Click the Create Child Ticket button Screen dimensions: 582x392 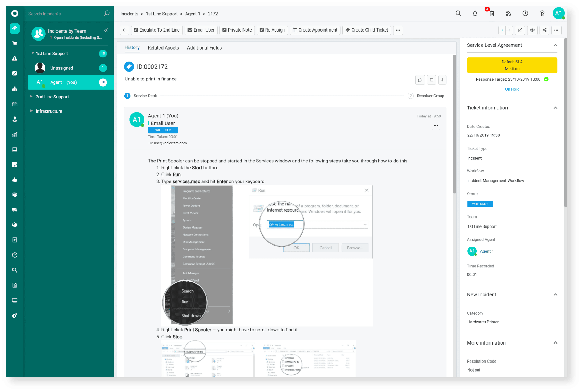click(x=367, y=30)
